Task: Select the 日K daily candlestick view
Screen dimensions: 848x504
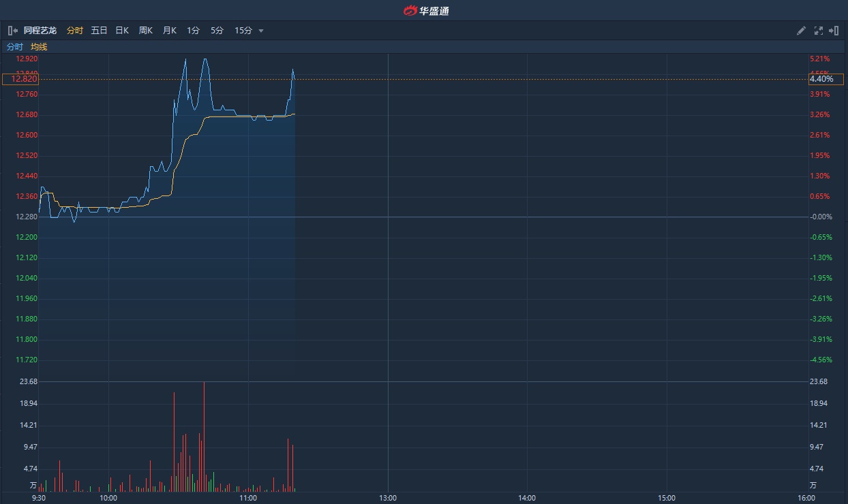Action: (x=122, y=31)
